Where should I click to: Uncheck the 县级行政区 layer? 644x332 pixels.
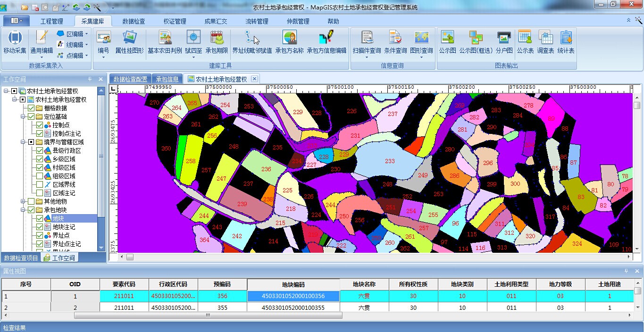[40, 150]
